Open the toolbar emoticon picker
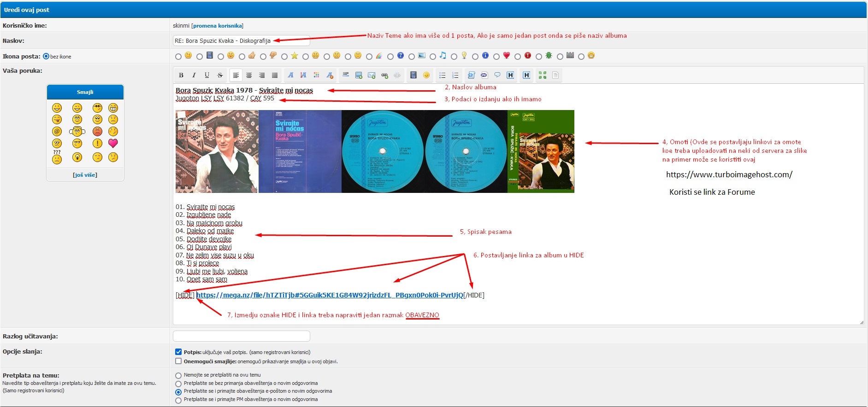The width and height of the screenshot is (868, 407). click(x=426, y=75)
